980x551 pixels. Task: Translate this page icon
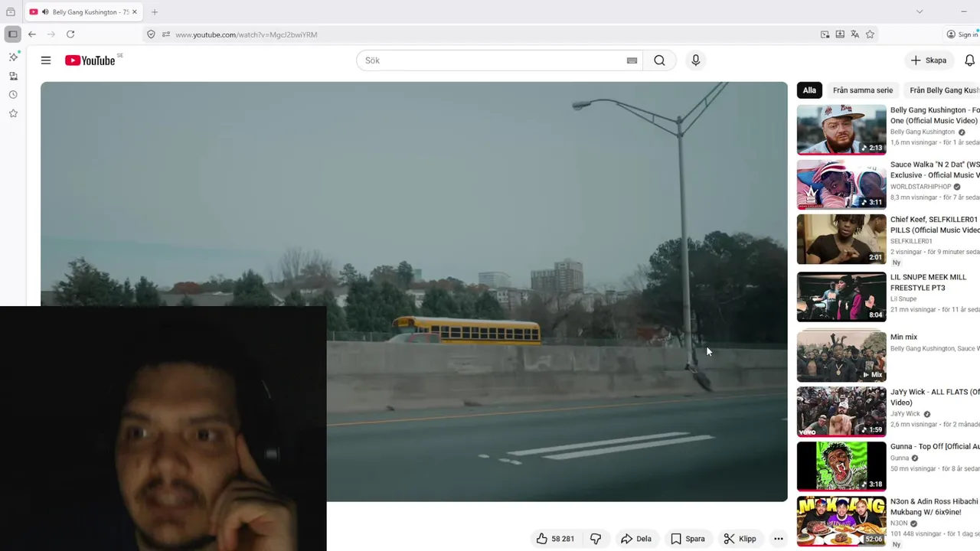coord(855,34)
